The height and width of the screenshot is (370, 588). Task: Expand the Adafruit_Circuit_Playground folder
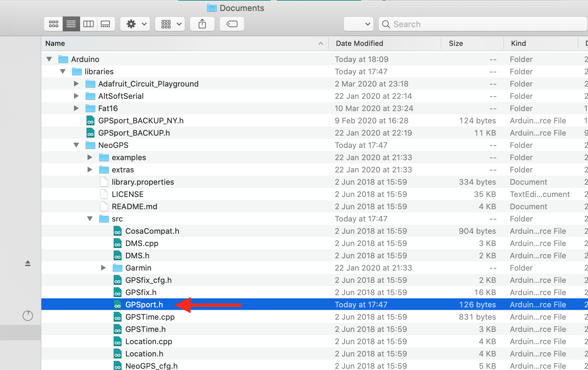coord(76,84)
